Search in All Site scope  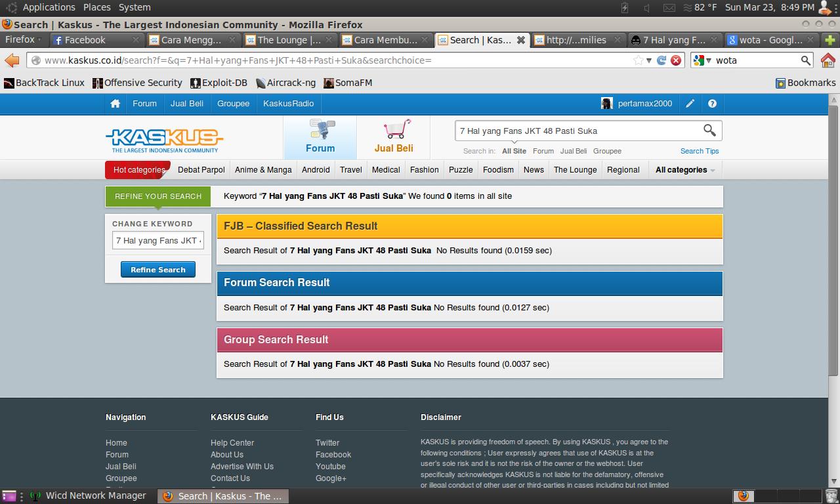(x=514, y=151)
